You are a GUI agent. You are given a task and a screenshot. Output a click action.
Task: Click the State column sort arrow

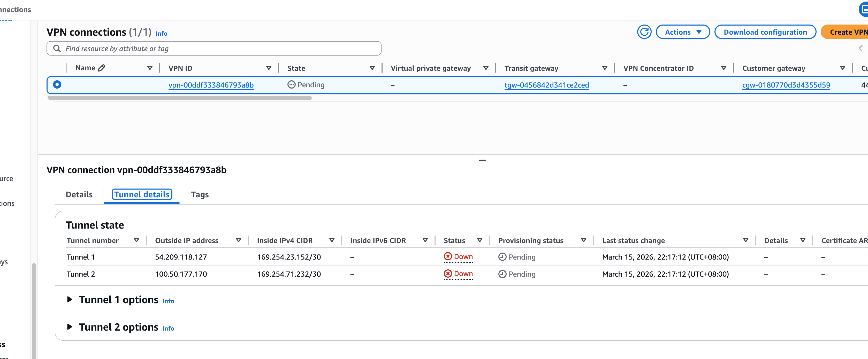372,68
